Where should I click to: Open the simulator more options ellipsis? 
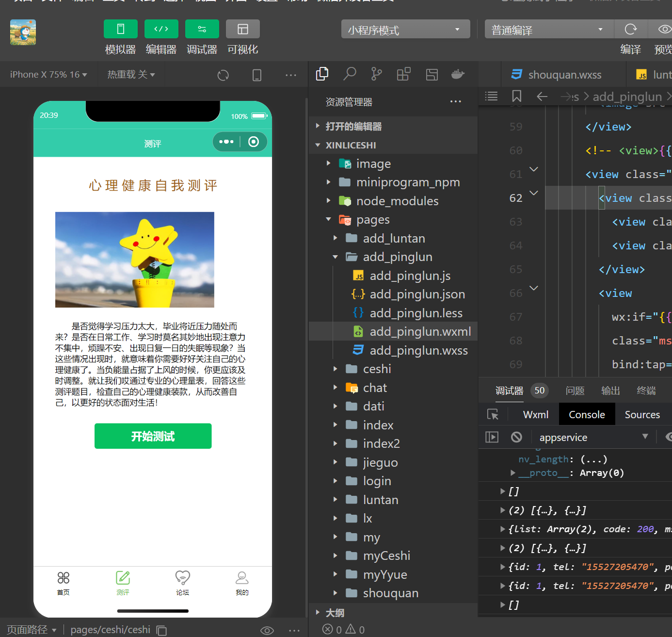point(291,75)
